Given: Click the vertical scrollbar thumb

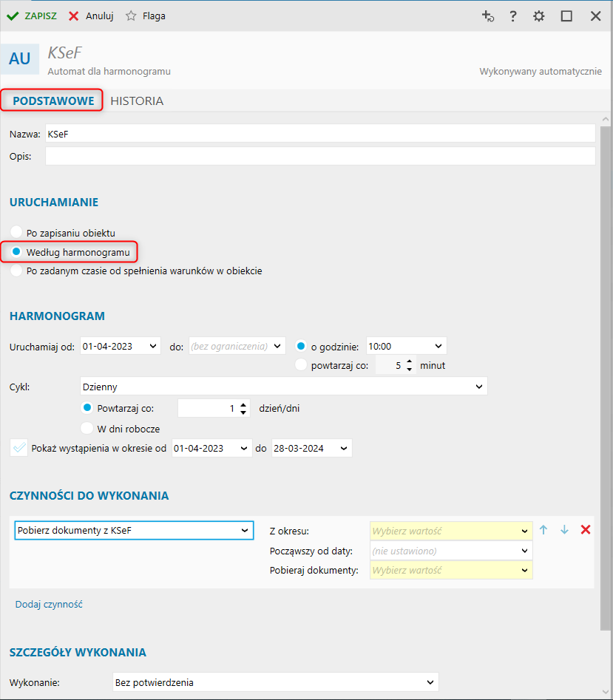Looking at the screenshot, I should 606,378.
